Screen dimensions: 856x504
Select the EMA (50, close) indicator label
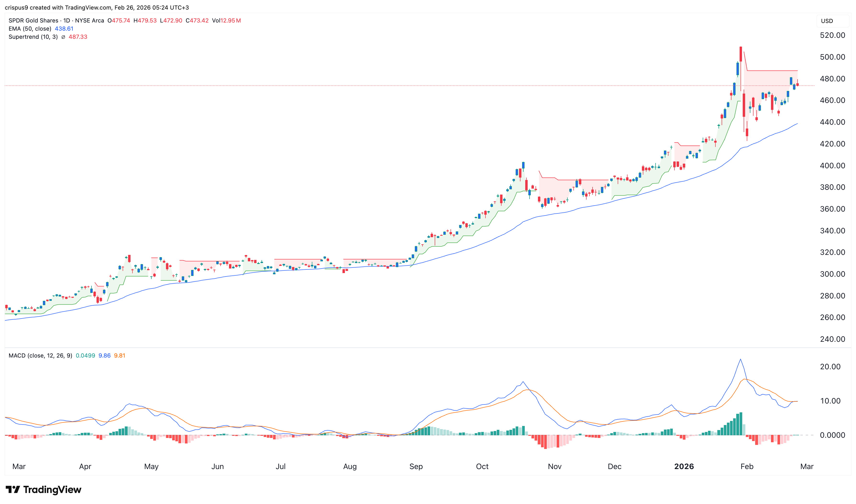(x=30, y=29)
